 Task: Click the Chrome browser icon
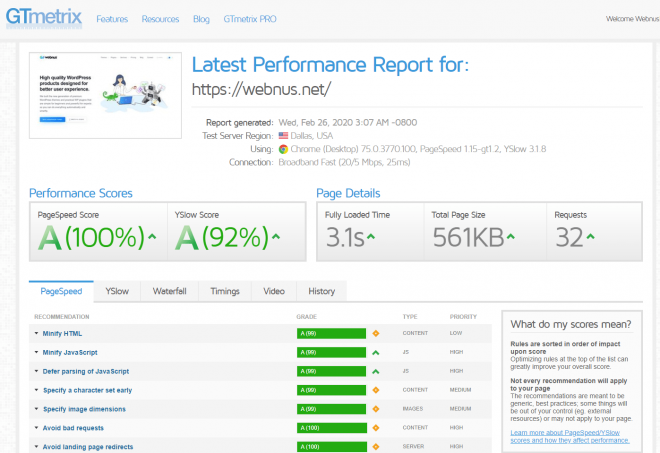click(x=283, y=149)
